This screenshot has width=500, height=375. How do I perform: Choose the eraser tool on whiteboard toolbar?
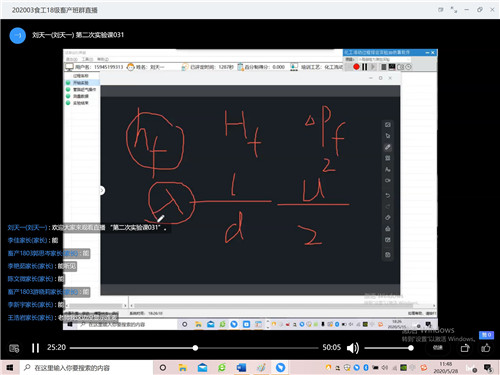point(387,217)
